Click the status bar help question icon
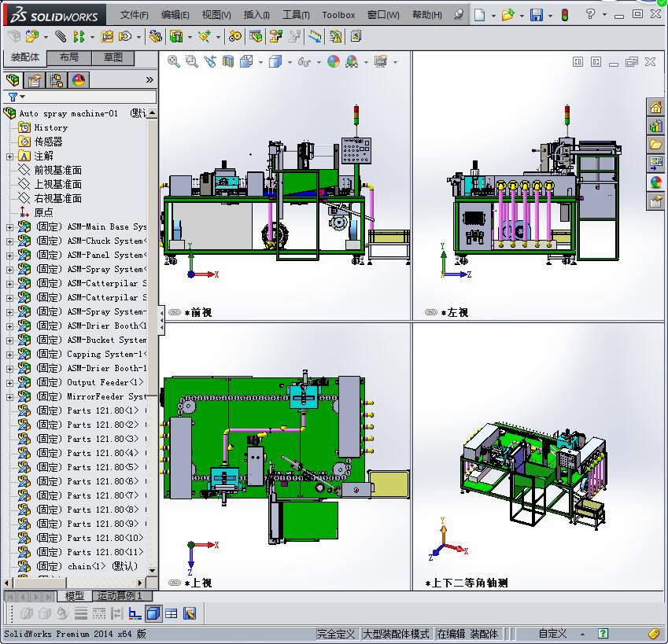 [603, 634]
